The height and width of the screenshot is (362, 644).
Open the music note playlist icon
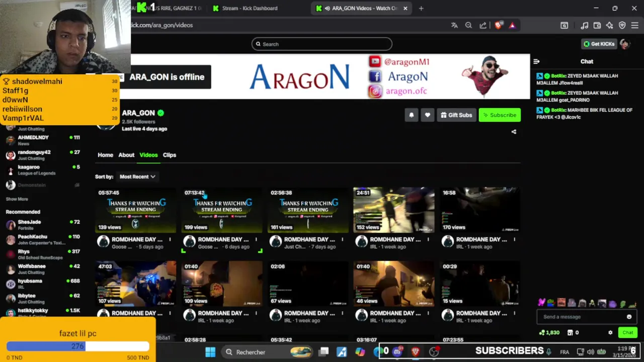click(x=584, y=25)
